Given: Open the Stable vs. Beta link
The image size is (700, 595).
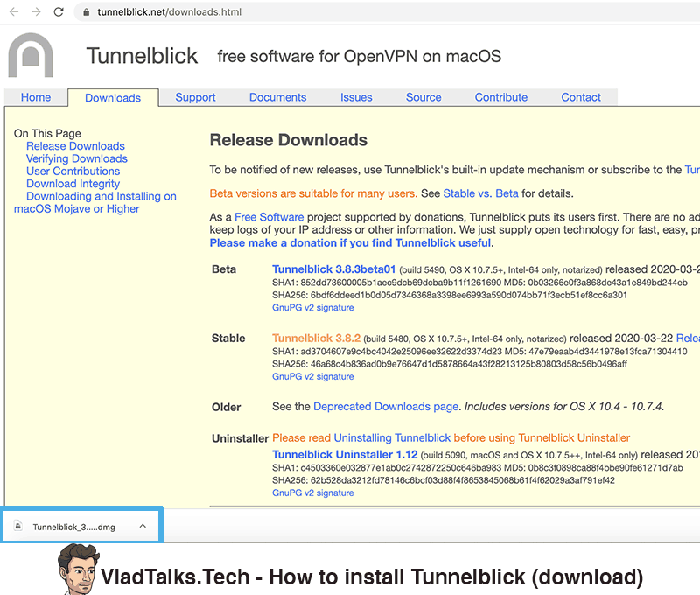Looking at the screenshot, I should click(480, 193).
